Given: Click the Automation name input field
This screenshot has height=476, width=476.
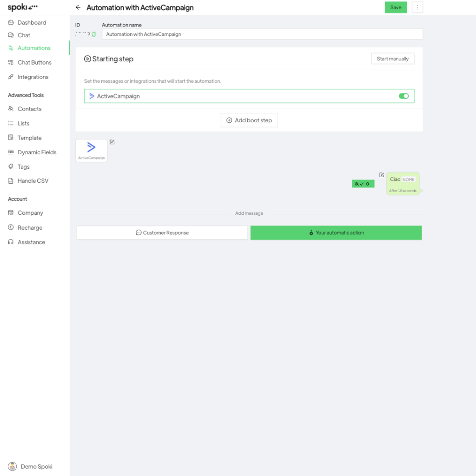Looking at the screenshot, I should pos(262,34).
